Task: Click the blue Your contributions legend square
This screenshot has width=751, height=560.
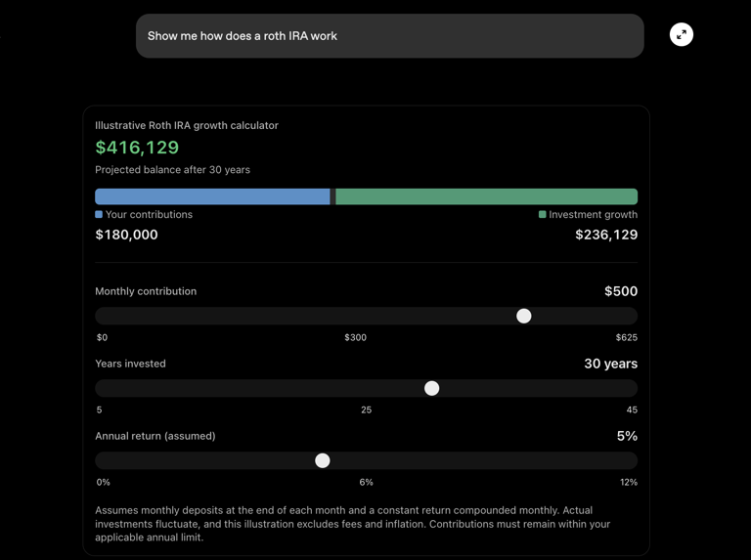Action: (99, 214)
